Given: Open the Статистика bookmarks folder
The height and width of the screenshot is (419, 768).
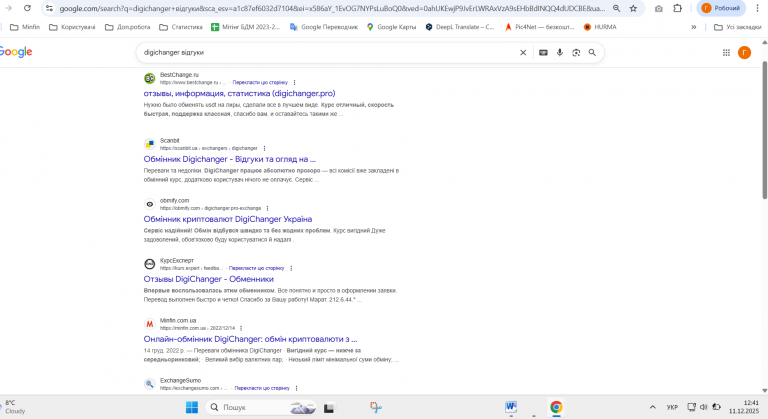Looking at the screenshot, I should 181,27.
